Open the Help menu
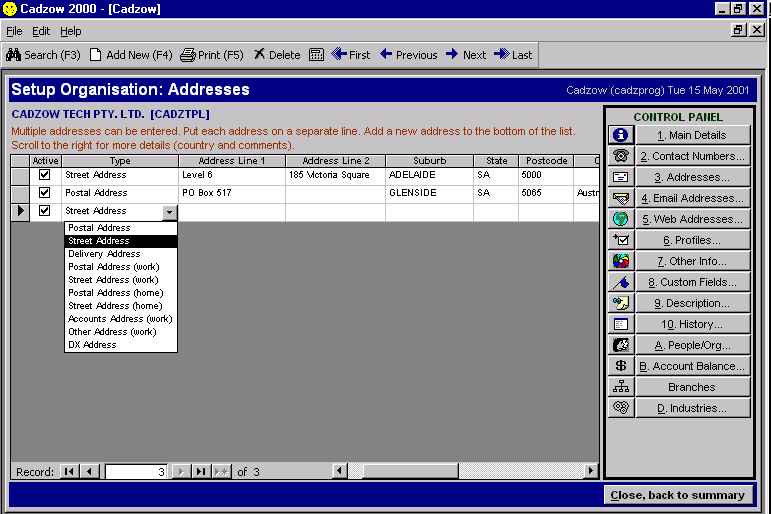Viewport: 771px width, 514px height. [71, 31]
